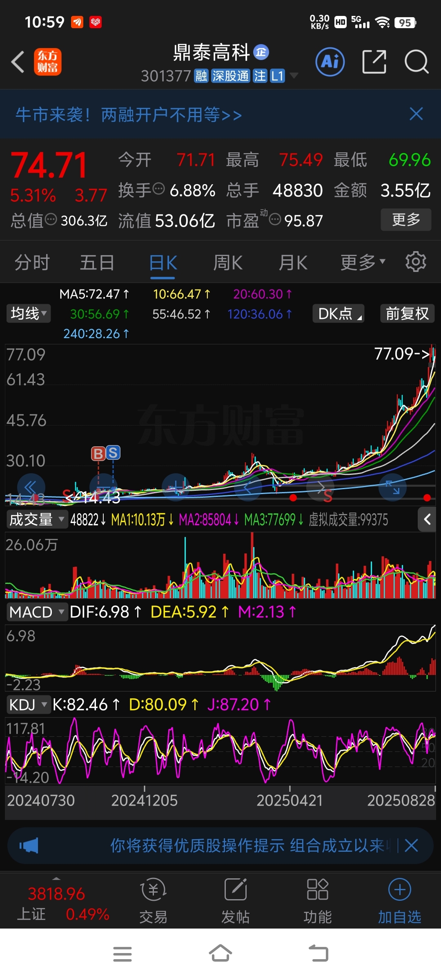Select the 日K chart tab
This screenshot has height=980, width=441.
(x=163, y=263)
